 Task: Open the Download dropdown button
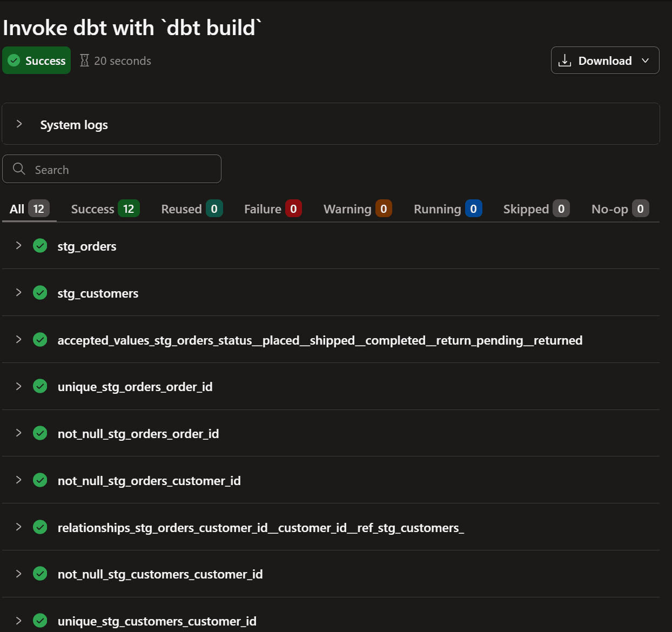605,60
